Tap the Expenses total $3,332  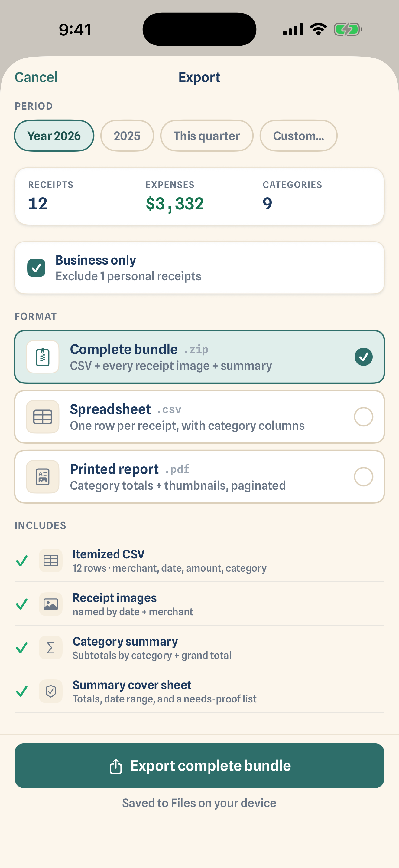(x=175, y=204)
